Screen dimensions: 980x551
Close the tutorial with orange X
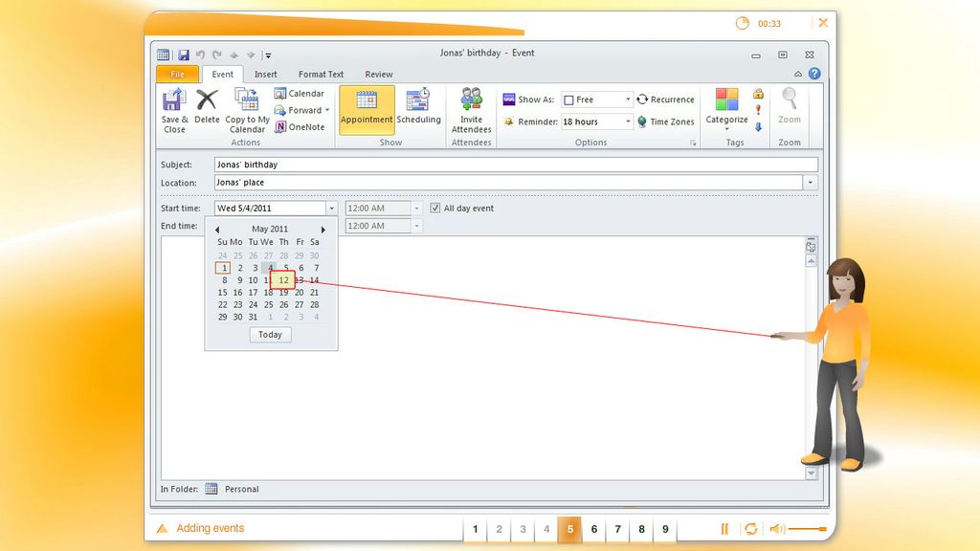coord(823,23)
